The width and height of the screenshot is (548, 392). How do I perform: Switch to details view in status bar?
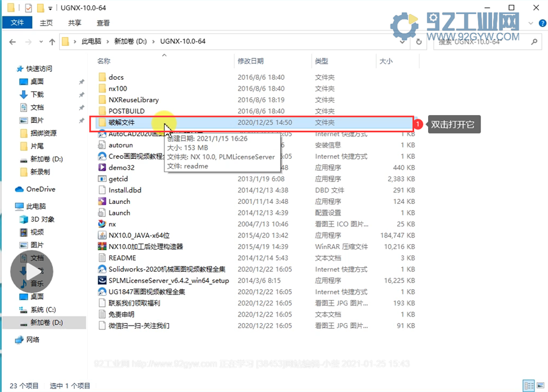point(529,385)
